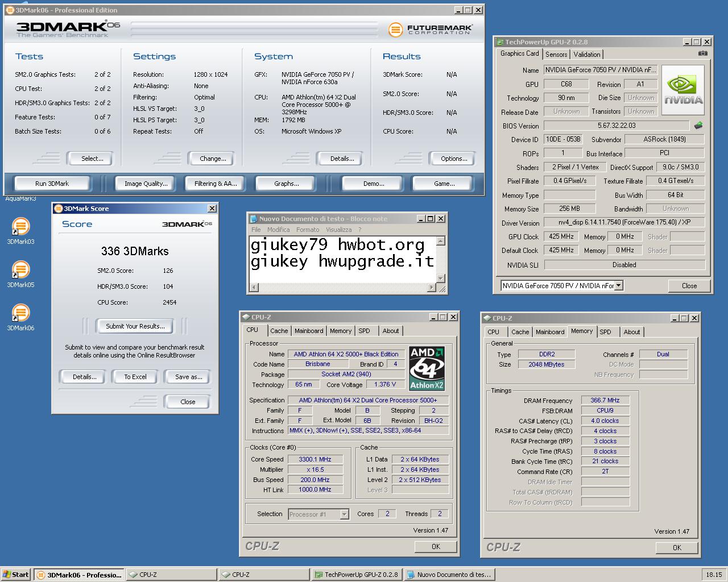Click the DRAM Frequency 366.7 MHz value
Screen dimensions: 728x582
click(605, 401)
